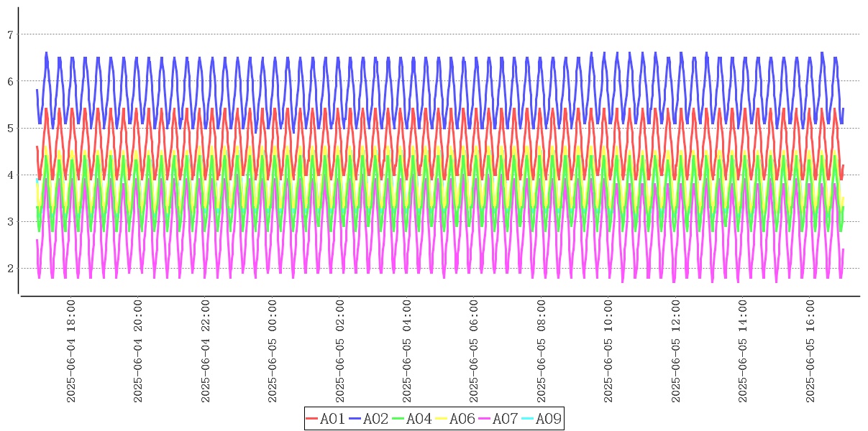The image size is (868, 431).
Task: Click the 2025-06-04 20:00 x-axis label
Action: [x=139, y=351]
